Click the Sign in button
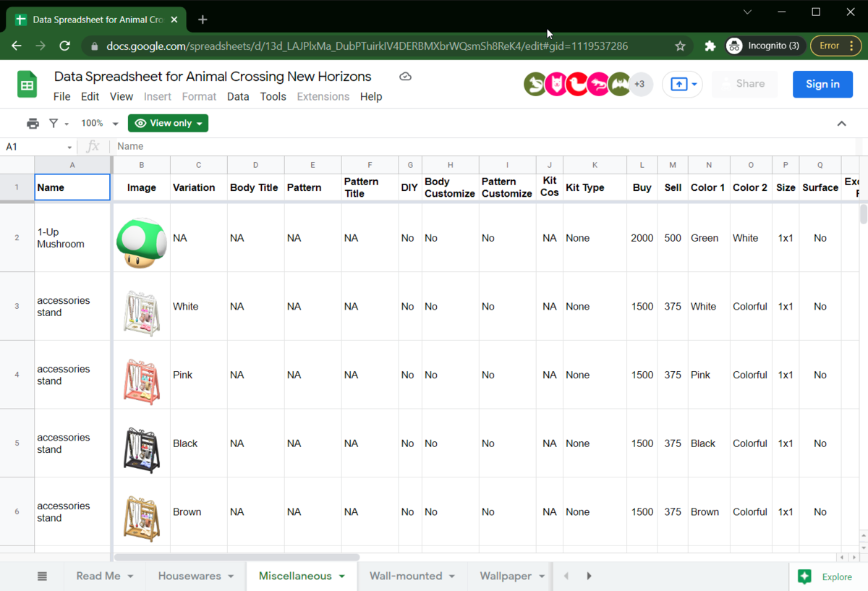 [x=822, y=84]
